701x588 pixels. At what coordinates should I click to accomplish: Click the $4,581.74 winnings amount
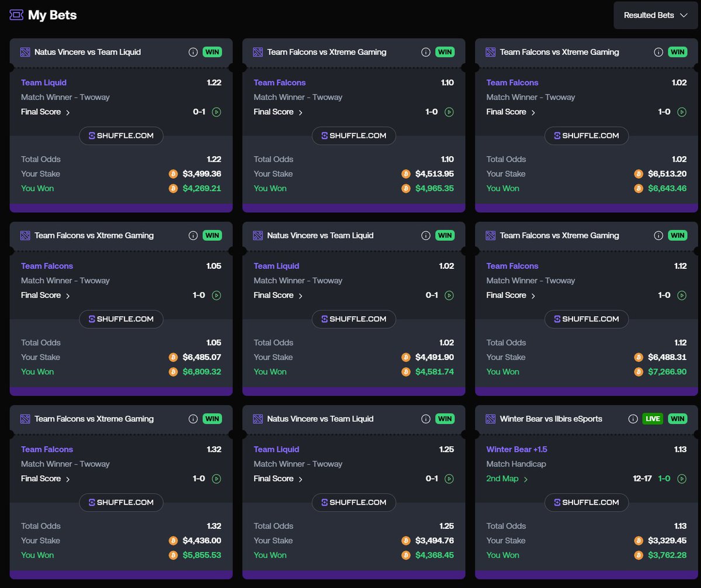coord(435,372)
